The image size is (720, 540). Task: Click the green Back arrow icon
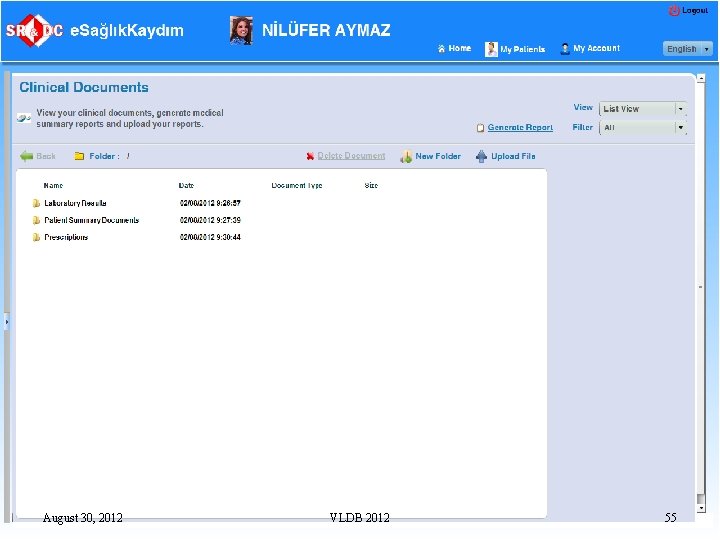click(26, 157)
